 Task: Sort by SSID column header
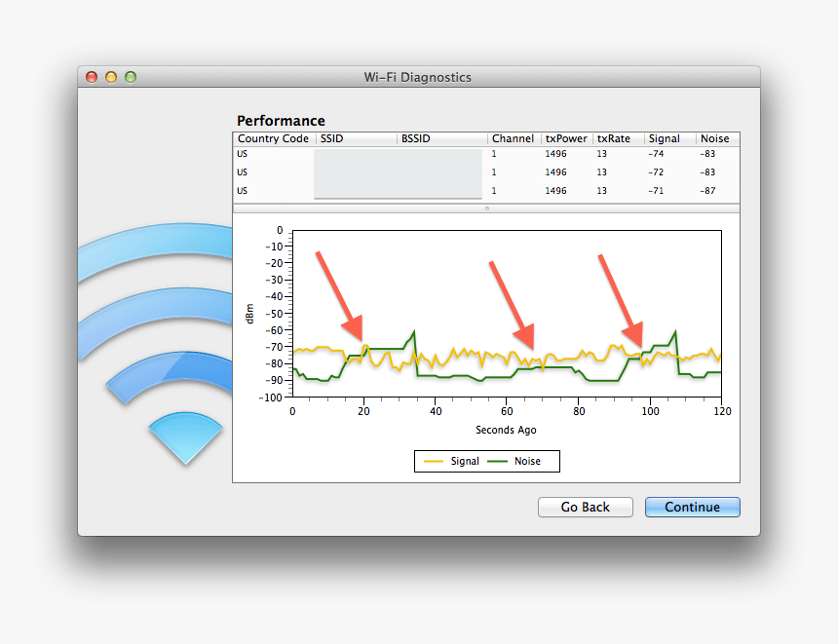(357, 138)
